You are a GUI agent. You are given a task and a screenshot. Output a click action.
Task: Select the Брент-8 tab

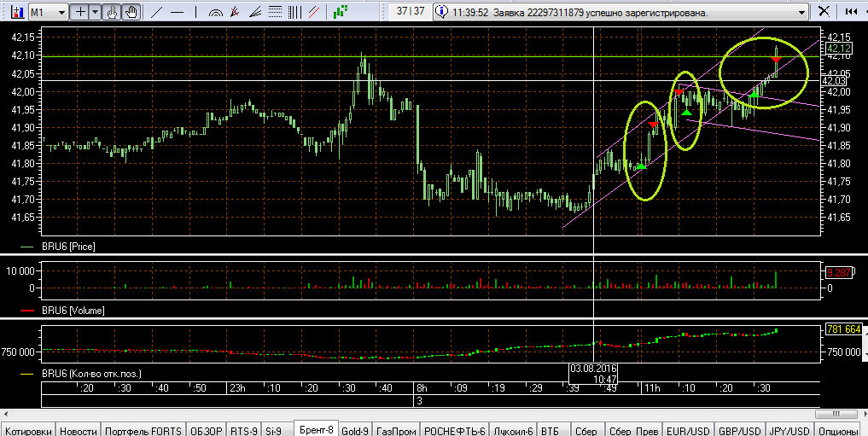coord(316,429)
